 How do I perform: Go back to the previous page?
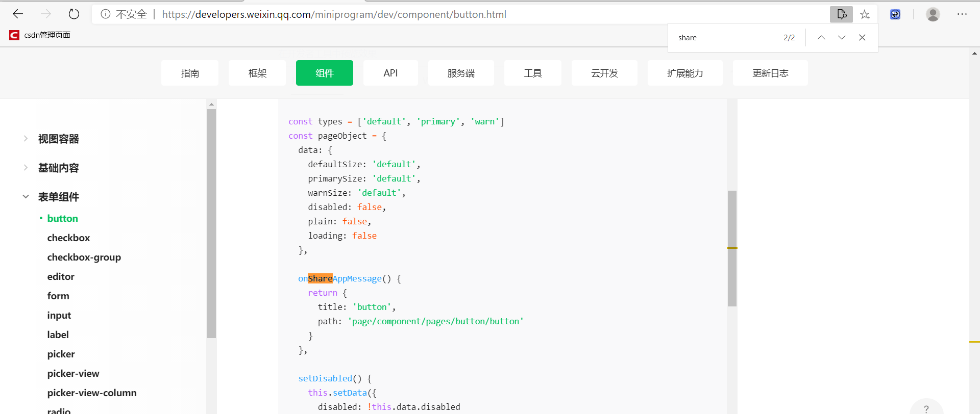tap(18, 14)
